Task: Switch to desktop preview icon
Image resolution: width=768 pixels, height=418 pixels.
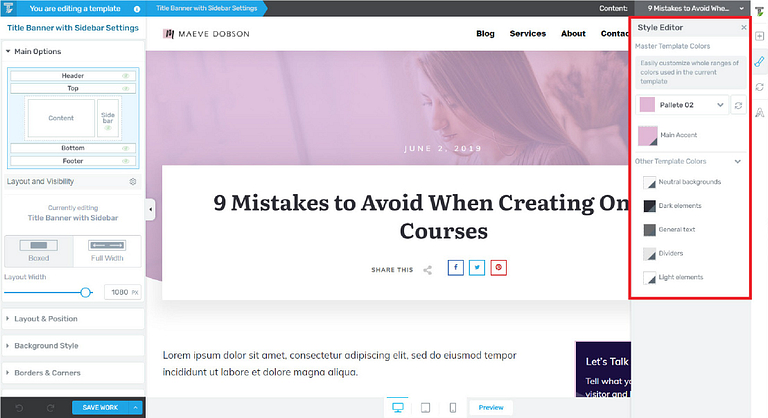Action: (x=398, y=407)
